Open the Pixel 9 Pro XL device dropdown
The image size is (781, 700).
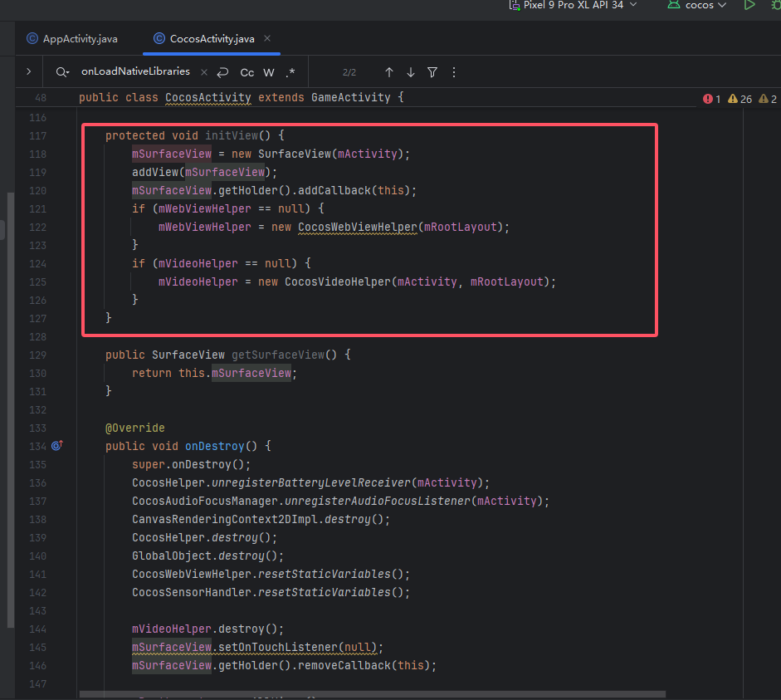point(573,5)
